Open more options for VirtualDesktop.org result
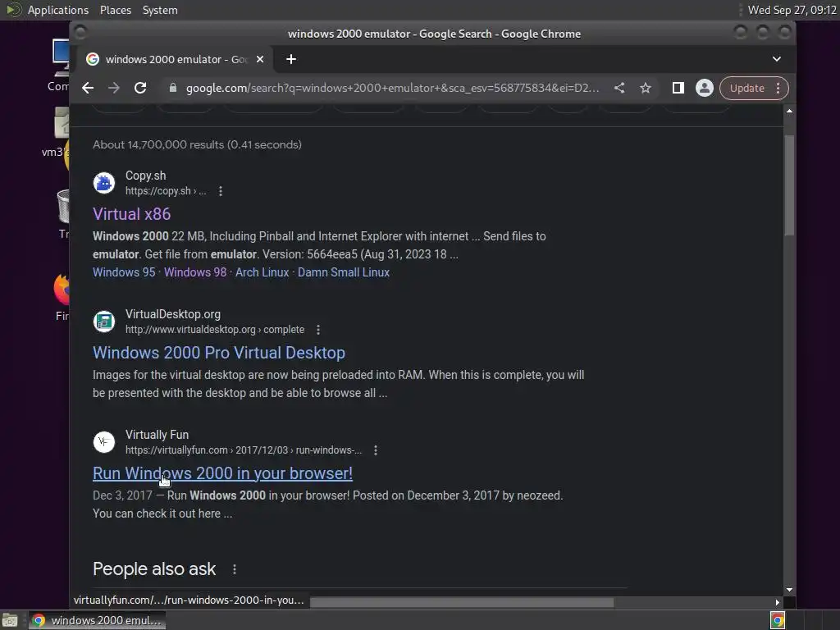Screen dimensions: 840x630 (x=318, y=330)
